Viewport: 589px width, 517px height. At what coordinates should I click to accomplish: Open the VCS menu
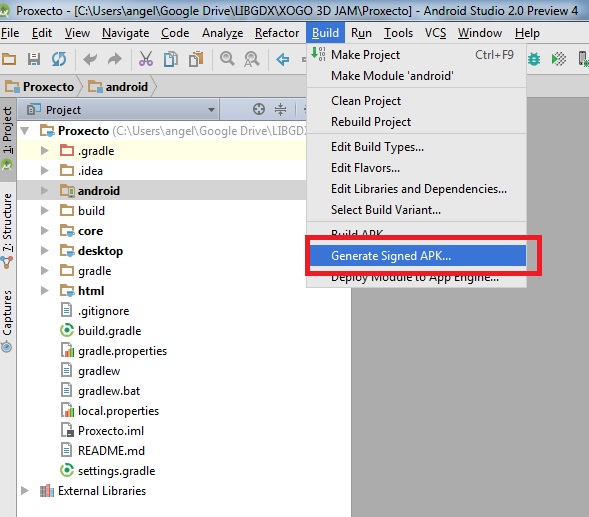point(435,33)
